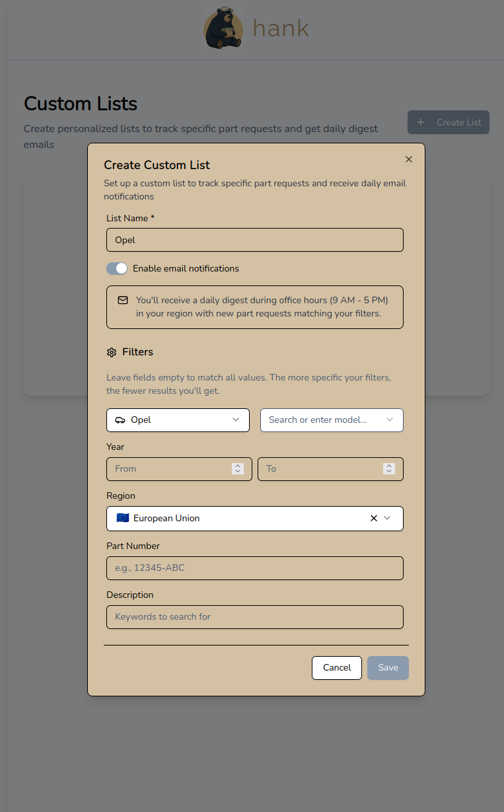
Task: Close the Create Custom List dialog
Action: click(408, 159)
